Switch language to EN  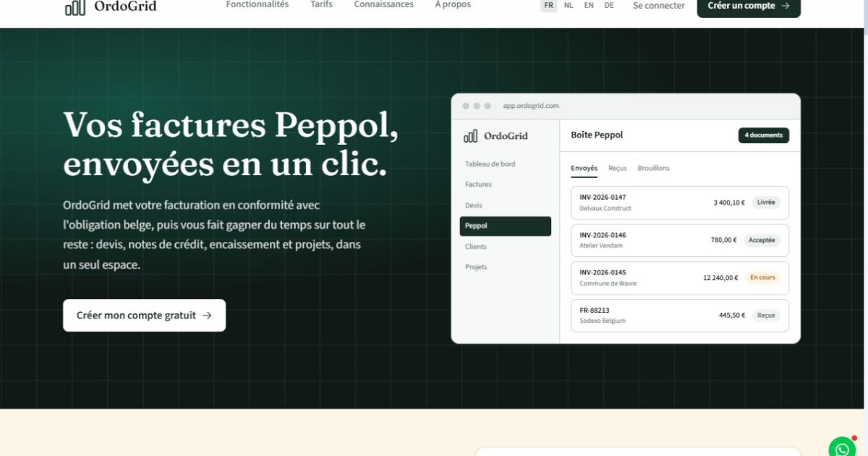[x=589, y=5]
